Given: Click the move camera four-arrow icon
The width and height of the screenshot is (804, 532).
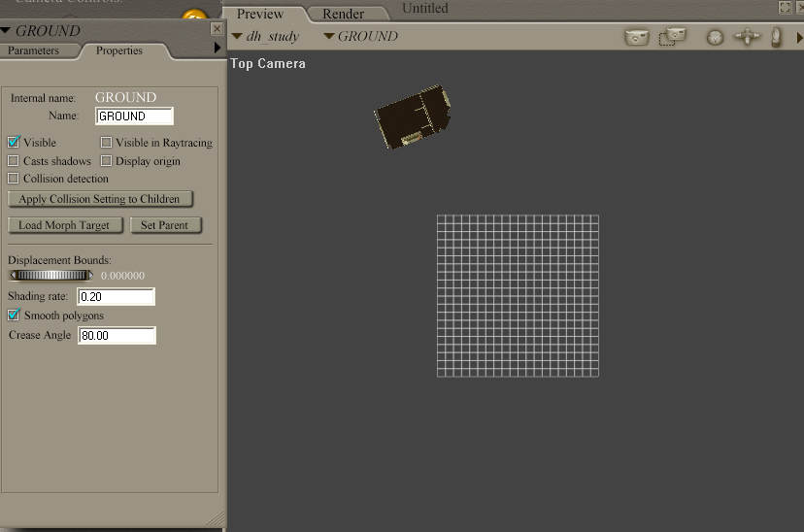Looking at the screenshot, I should click(x=747, y=37).
